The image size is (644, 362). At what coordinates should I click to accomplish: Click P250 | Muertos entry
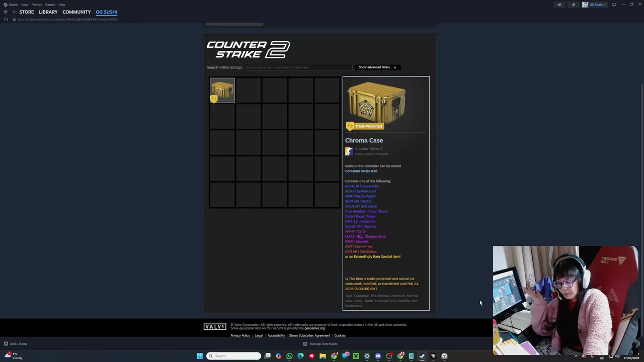pyautogui.click(x=357, y=241)
